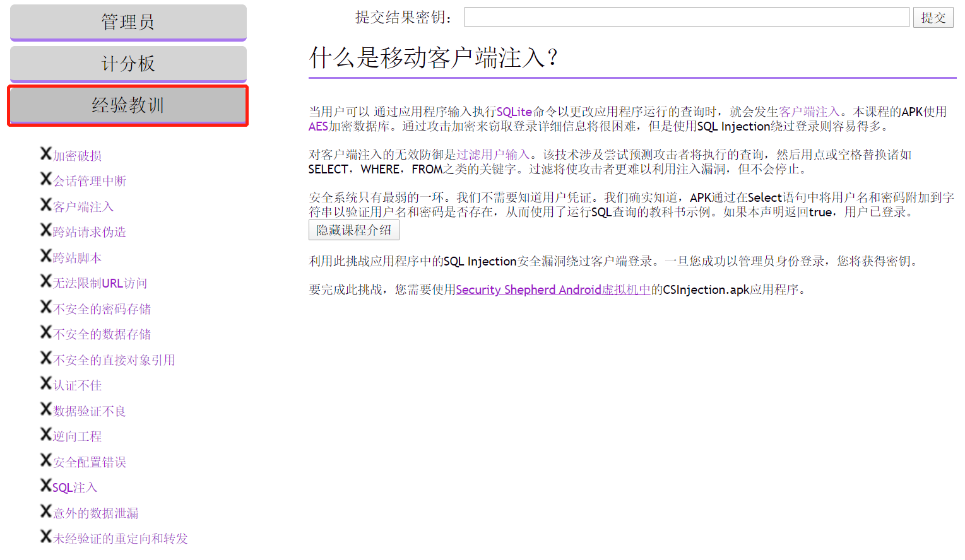Open the 管理员 panel
This screenshot has height=560, width=965.
pyautogui.click(x=127, y=21)
